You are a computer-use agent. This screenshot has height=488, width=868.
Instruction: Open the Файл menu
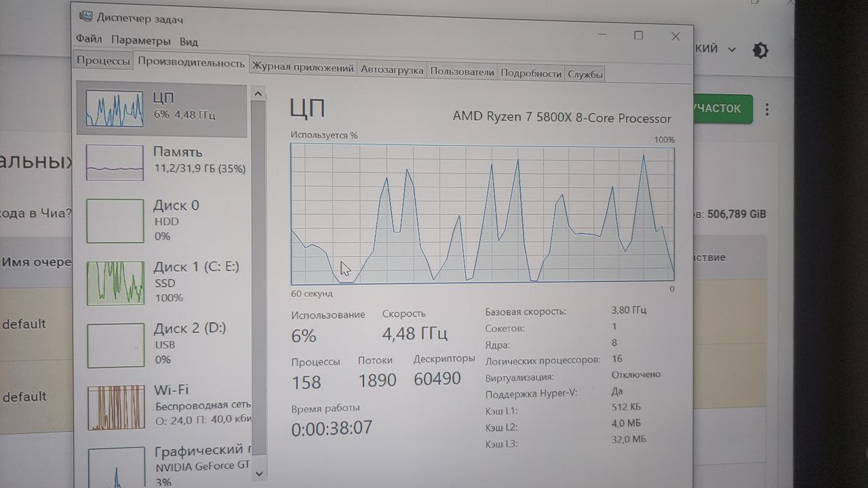tap(89, 40)
